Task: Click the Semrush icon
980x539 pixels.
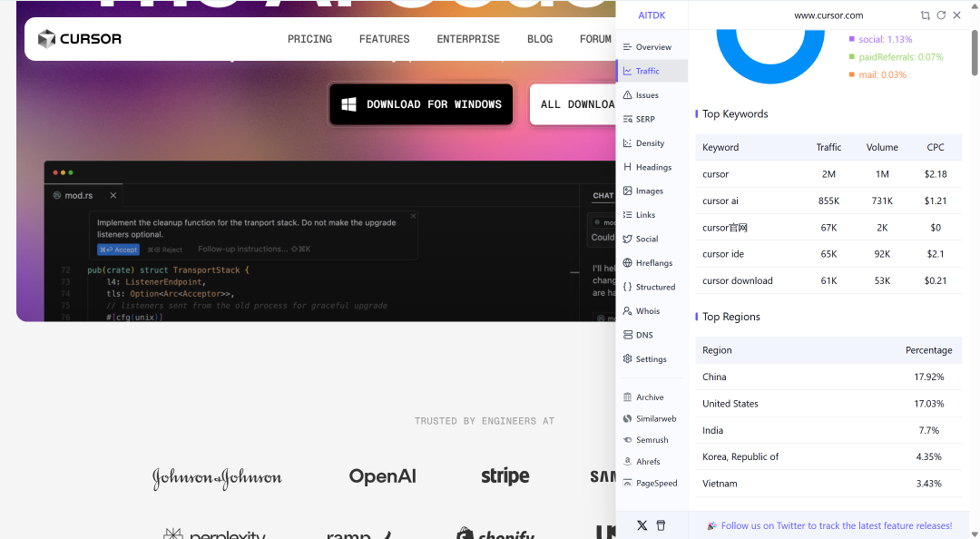Action: [x=628, y=439]
